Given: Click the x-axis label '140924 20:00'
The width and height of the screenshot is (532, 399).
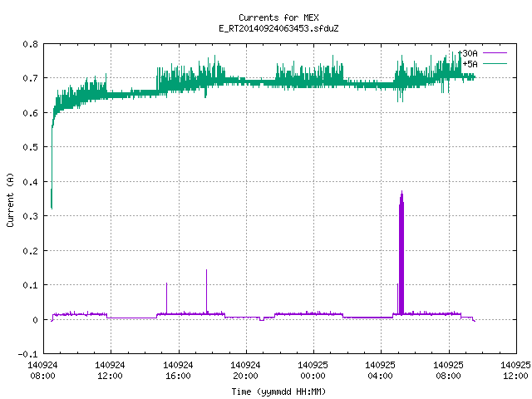Looking at the screenshot, I should tap(245, 371).
